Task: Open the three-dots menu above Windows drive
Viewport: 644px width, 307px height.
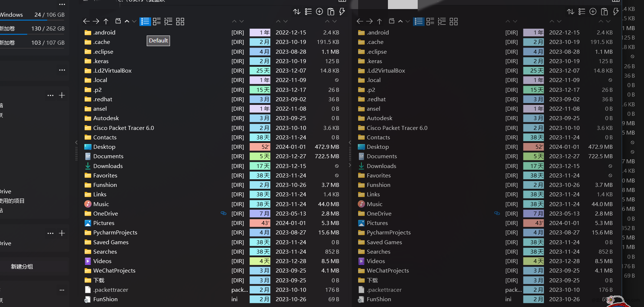Action: 62,4
